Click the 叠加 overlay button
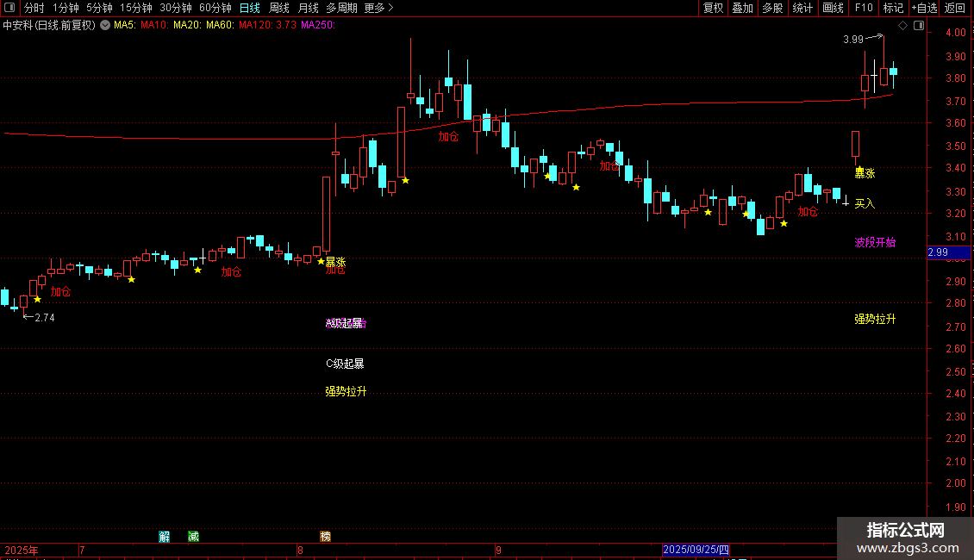The height and width of the screenshot is (560, 974). 742,8
